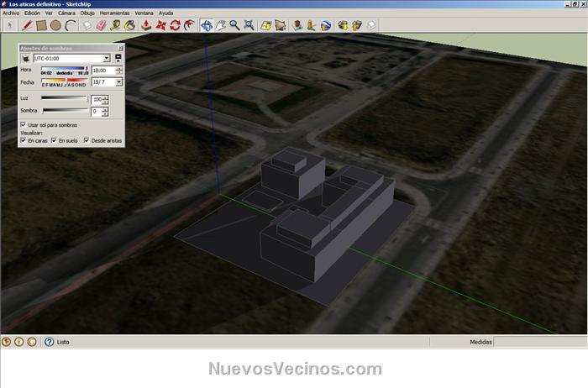This screenshot has width=588, height=388.
Task: Activate the Rotate tool
Action: (175, 25)
